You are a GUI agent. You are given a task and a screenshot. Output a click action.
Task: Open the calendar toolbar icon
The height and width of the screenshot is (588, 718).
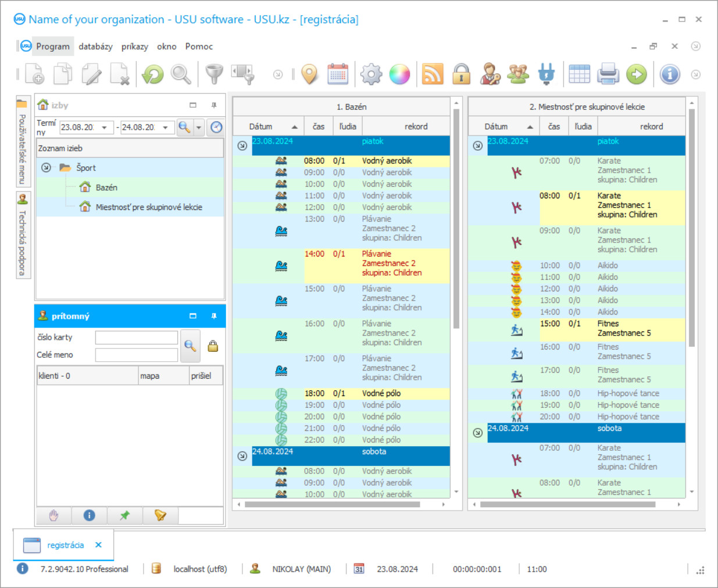tap(338, 74)
